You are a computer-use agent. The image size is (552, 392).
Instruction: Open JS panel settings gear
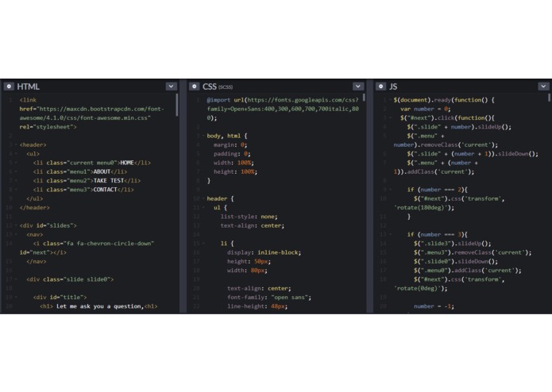tap(380, 86)
